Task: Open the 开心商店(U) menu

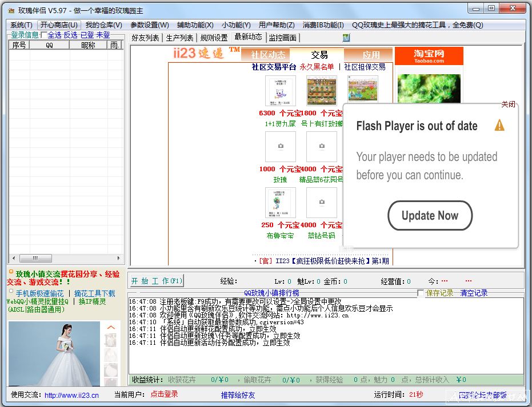Action: click(59, 25)
